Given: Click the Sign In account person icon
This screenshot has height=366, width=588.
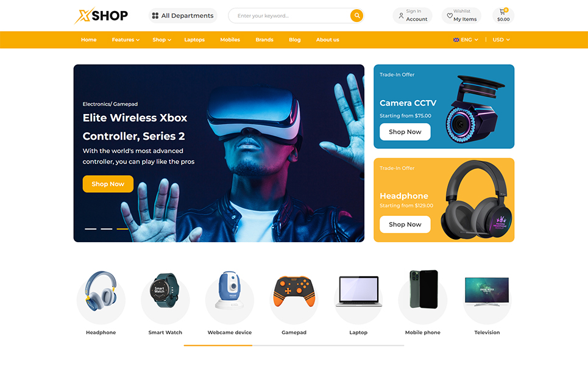Looking at the screenshot, I should point(401,16).
